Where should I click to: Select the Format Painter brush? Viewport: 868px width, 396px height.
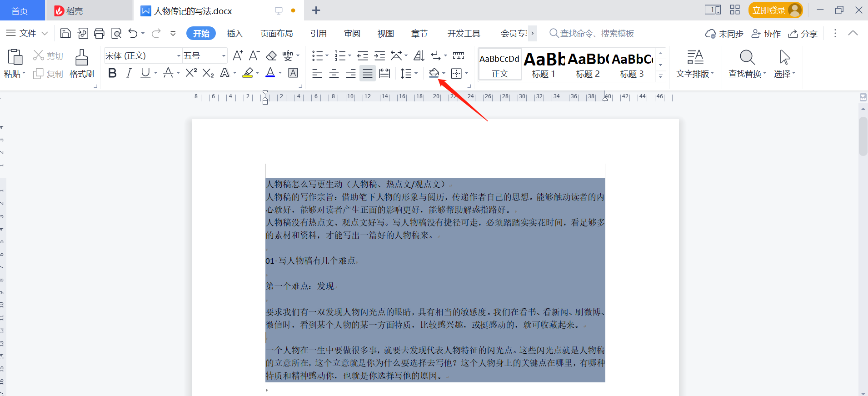point(82,57)
